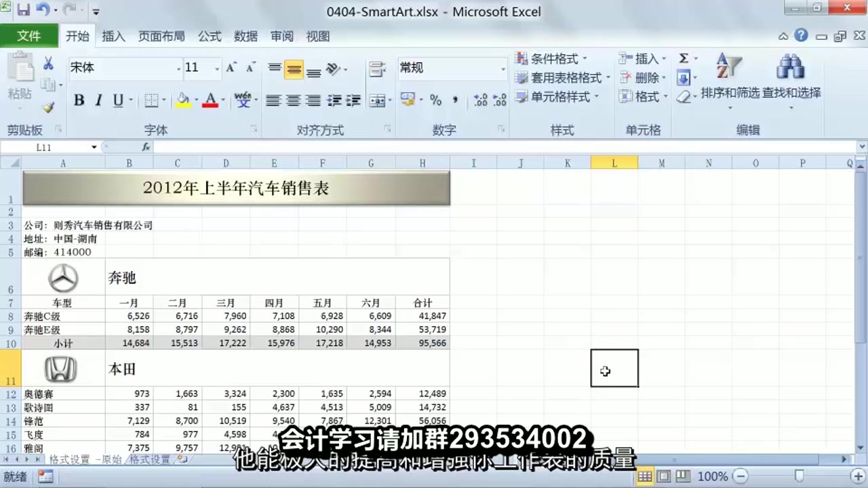The height and width of the screenshot is (488, 868).
Task: Select the 格式设置 -原始 sheet tab
Action: tap(85, 460)
